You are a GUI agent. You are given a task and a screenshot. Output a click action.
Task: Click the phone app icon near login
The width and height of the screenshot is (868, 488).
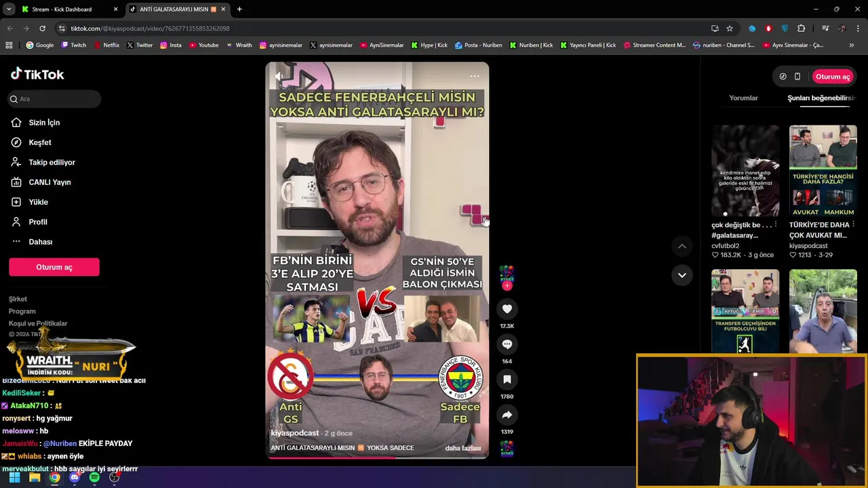797,77
